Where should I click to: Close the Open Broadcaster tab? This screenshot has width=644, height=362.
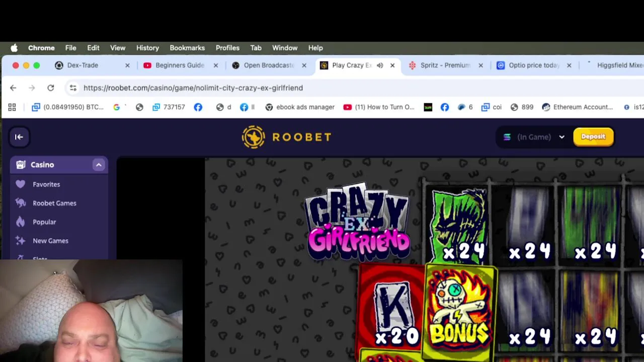coord(304,65)
